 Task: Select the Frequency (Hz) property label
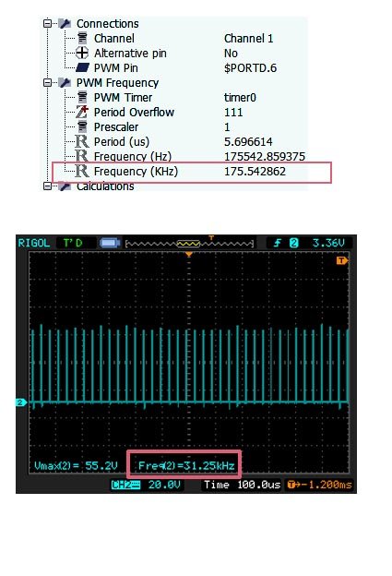click(133, 157)
